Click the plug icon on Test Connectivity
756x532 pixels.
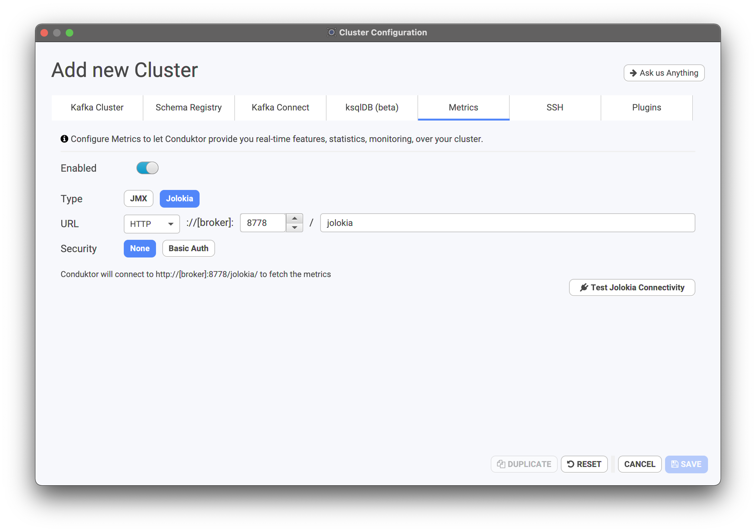pyautogui.click(x=584, y=287)
